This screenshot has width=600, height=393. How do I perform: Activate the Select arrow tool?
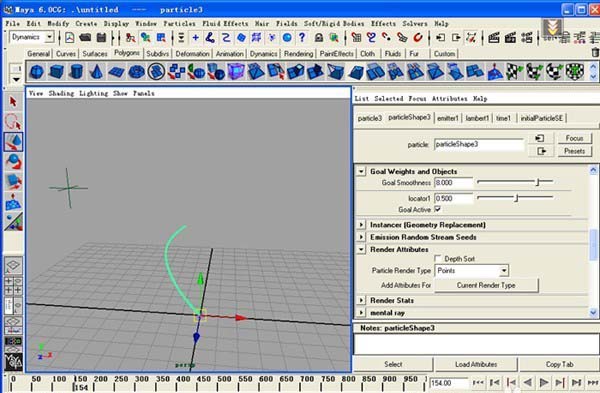pyautogui.click(x=13, y=102)
